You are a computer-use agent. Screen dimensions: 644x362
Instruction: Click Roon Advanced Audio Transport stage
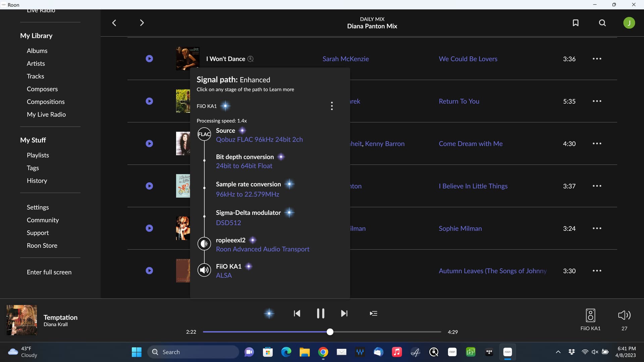click(263, 249)
